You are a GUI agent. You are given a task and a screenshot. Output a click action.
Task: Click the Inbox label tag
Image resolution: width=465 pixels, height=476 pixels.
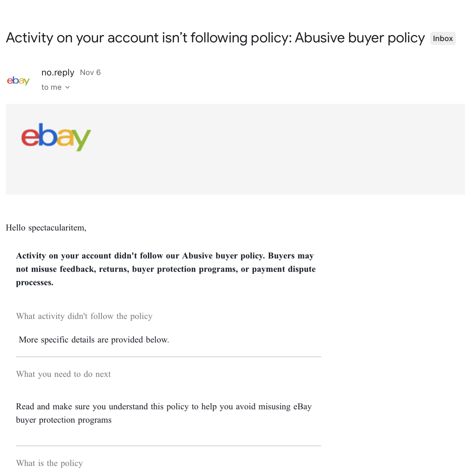tap(443, 39)
